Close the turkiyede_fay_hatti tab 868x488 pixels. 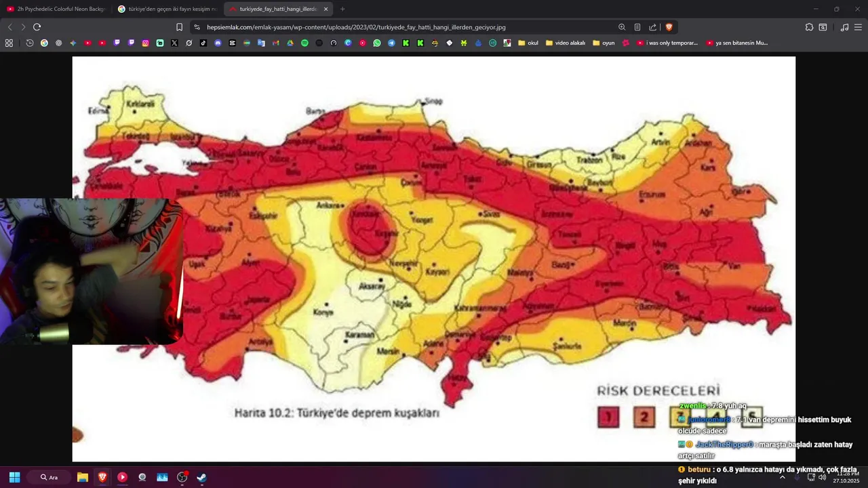325,9
